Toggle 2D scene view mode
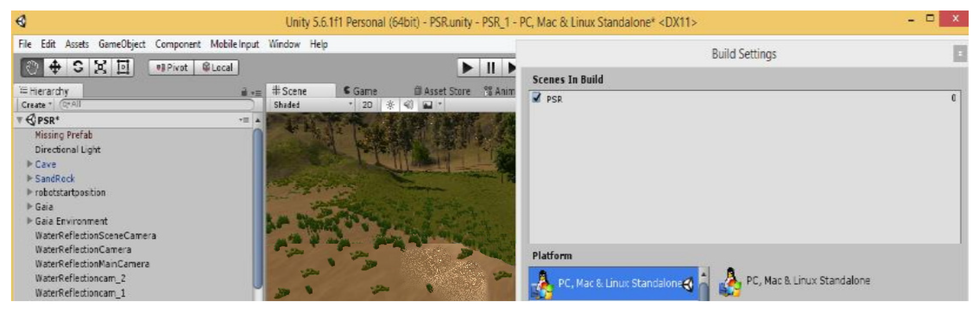The width and height of the screenshot is (980, 313). click(367, 105)
